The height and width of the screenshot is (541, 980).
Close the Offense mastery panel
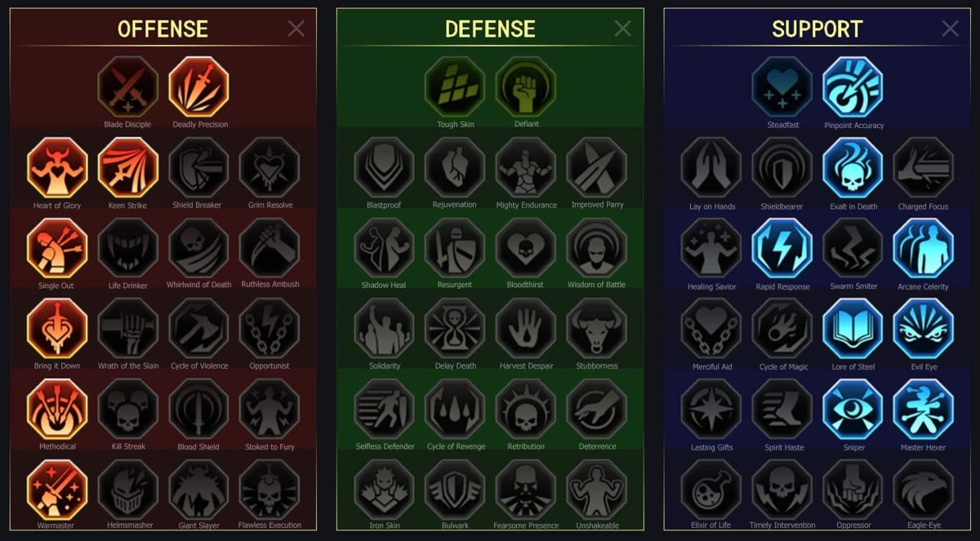tap(296, 29)
